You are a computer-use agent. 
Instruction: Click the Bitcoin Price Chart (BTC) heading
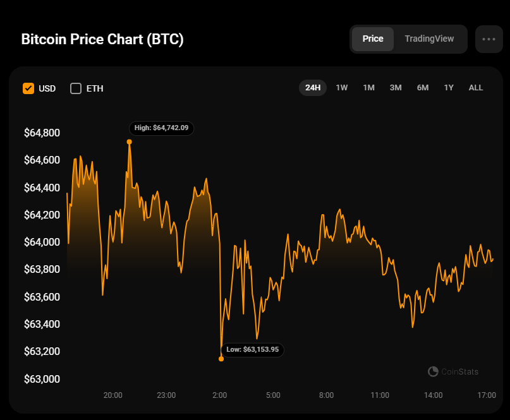click(102, 39)
